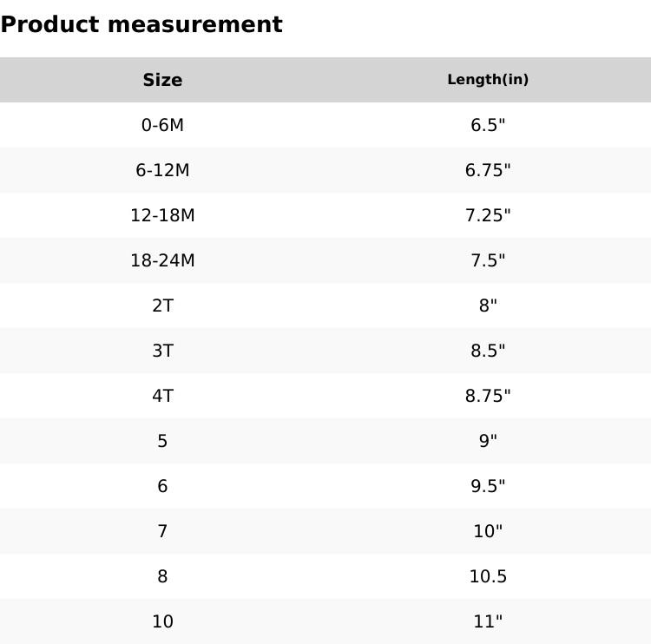This screenshot has width=651, height=644.
Task: Click the 7.25" length value
Action: [x=488, y=215]
